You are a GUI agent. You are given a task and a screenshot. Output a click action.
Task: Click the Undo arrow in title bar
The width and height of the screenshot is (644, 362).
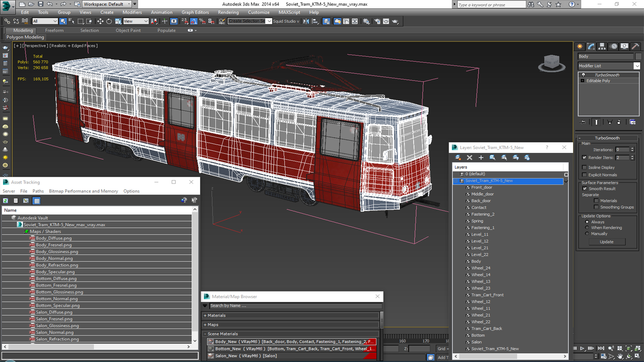(50, 4)
